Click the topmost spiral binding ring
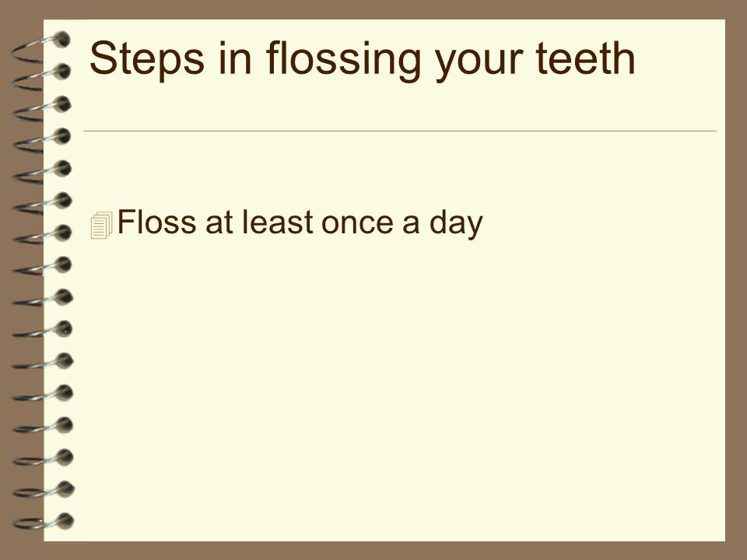The width and height of the screenshot is (747, 560). point(40,47)
